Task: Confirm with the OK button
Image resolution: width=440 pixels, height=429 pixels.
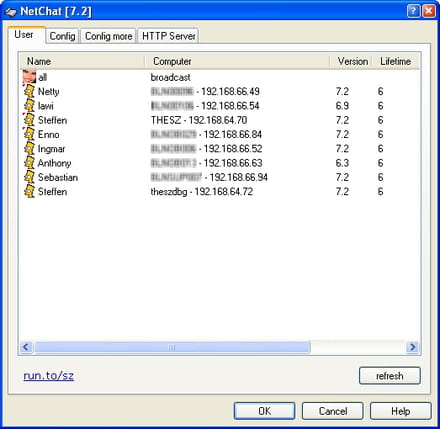Action: (264, 411)
